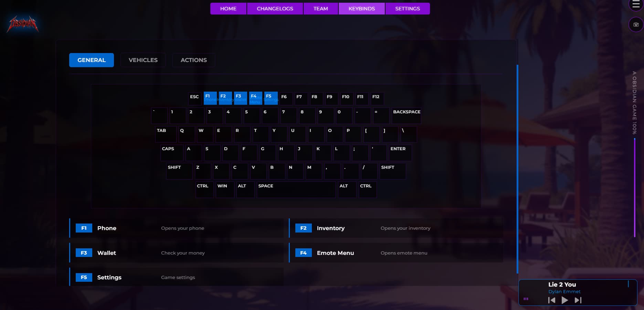Click the M key on the keyboard

[x=314, y=171]
